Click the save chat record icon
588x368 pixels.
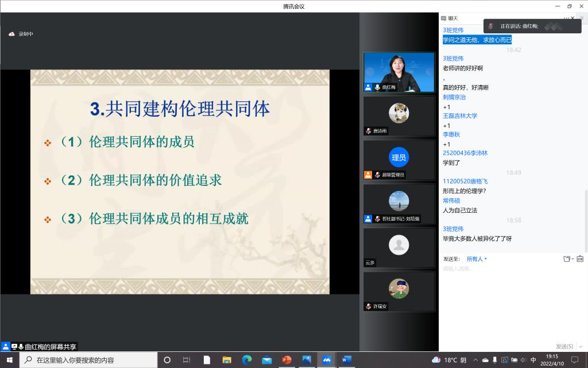(580, 259)
